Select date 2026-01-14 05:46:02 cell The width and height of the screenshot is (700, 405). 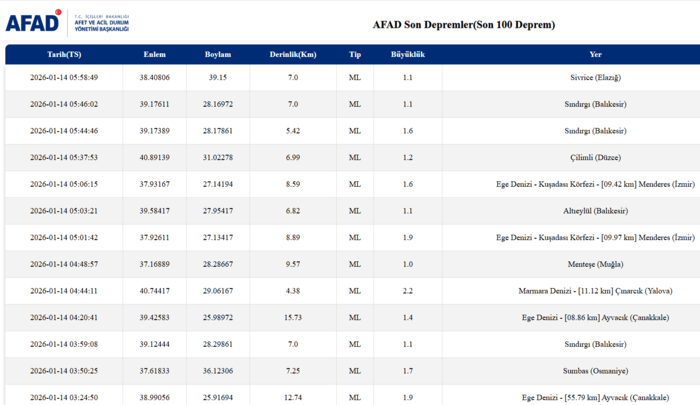point(64,104)
